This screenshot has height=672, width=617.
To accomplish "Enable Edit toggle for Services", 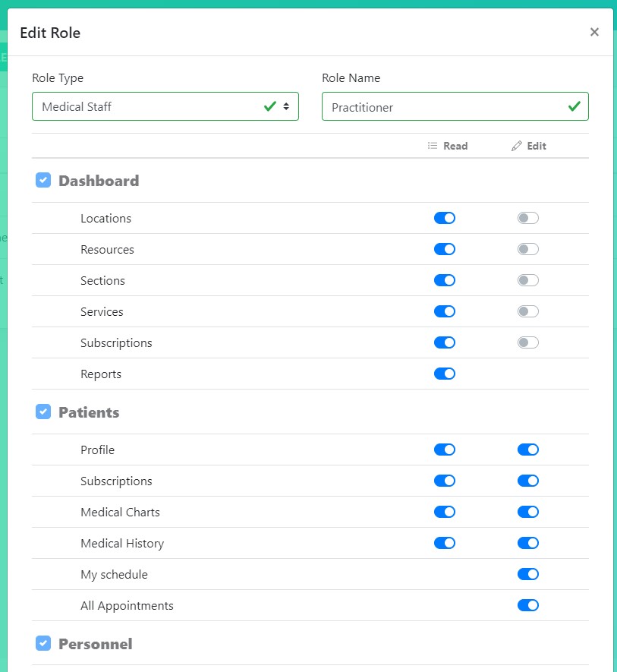I will coord(528,312).
